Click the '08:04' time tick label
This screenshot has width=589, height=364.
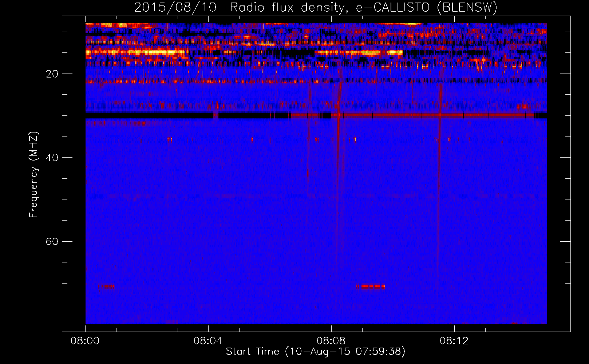click(208, 341)
